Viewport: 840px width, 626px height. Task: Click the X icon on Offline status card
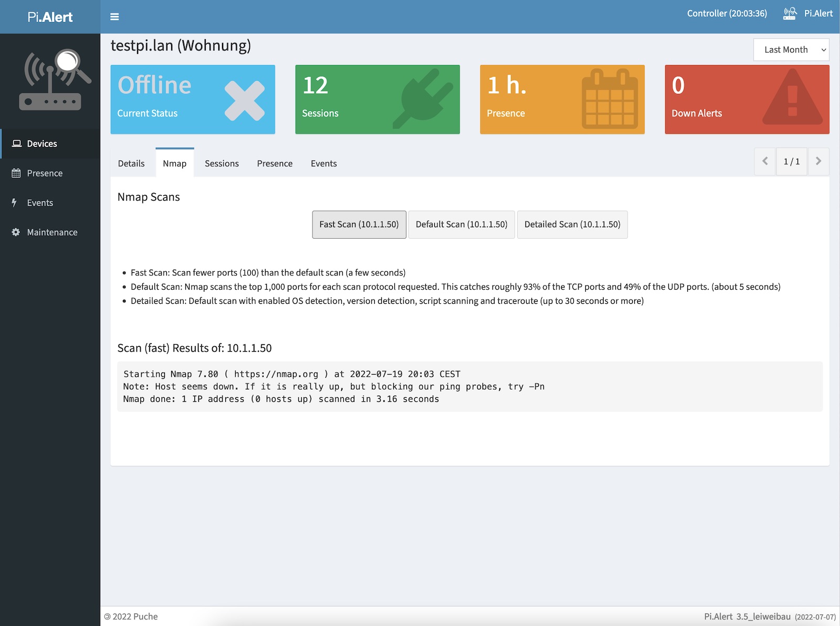244,101
